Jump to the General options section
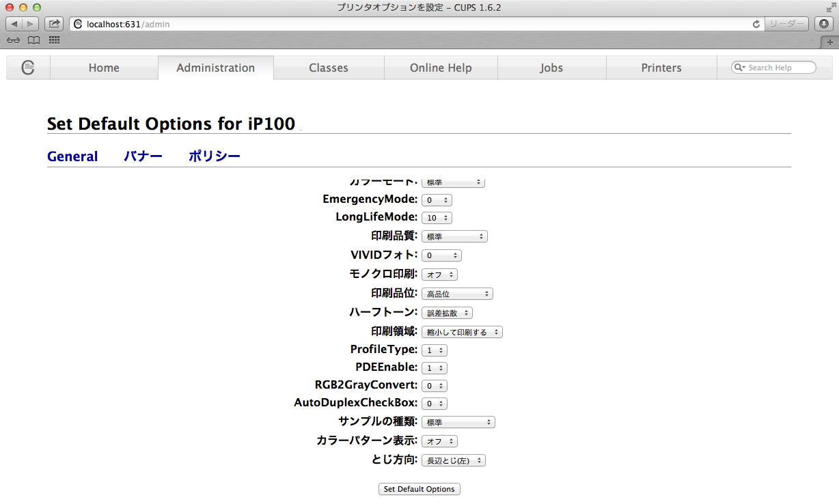This screenshot has height=504, width=839. [72, 156]
